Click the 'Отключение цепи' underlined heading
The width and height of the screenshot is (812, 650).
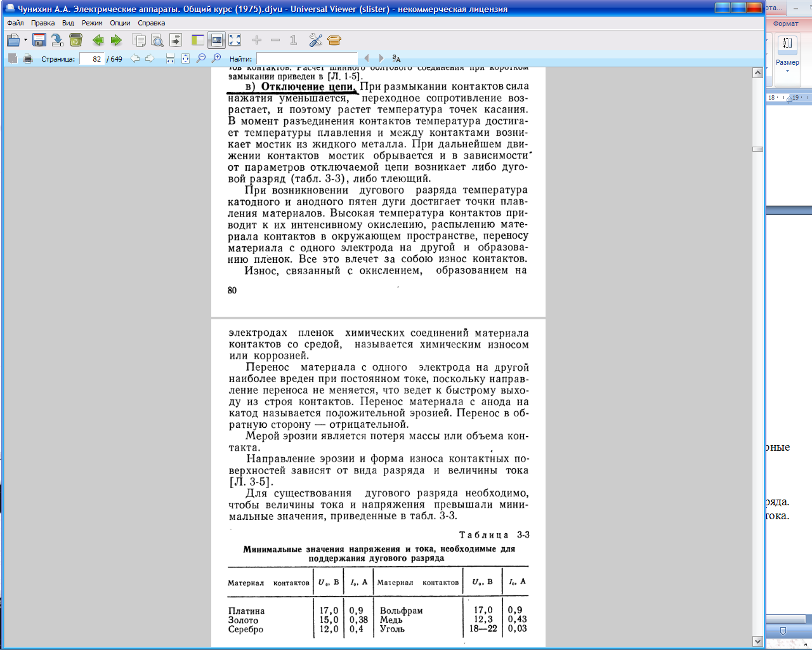[308, 87]
